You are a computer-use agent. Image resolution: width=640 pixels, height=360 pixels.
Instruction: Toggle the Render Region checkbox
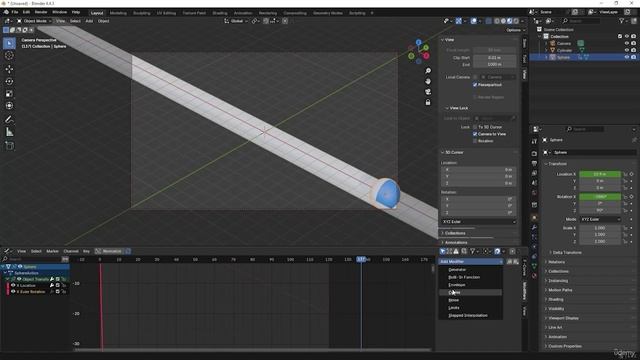(475, 97)
